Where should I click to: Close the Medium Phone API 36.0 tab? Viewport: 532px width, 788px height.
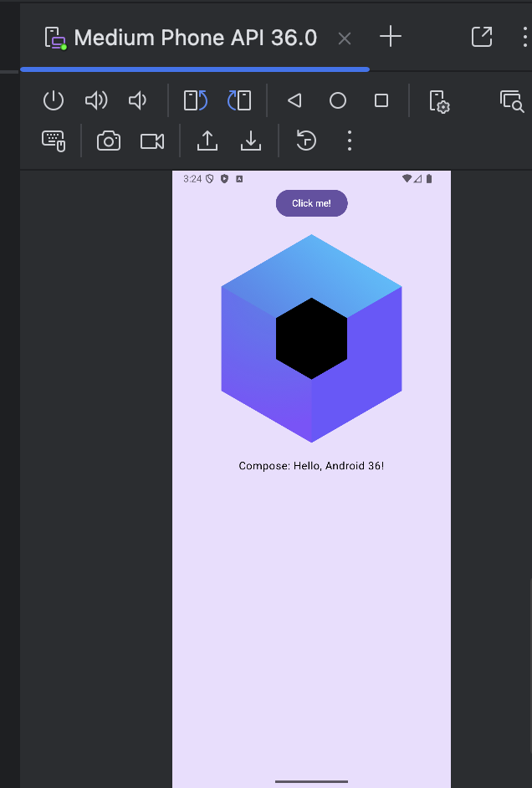tap(345, 38)
